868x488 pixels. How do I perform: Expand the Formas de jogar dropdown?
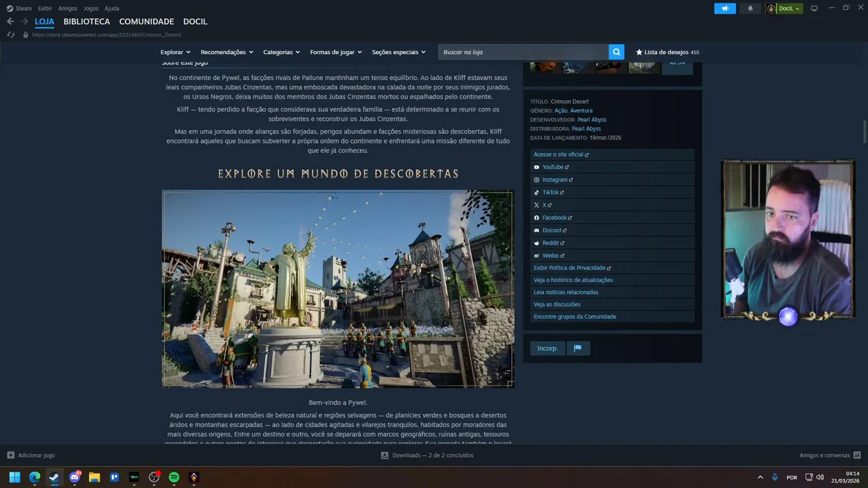[336, 52]
